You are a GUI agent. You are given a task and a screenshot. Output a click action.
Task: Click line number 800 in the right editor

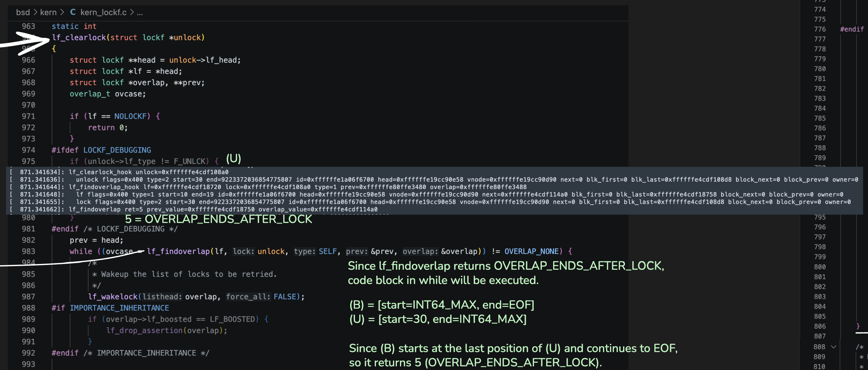coord(819,267)
